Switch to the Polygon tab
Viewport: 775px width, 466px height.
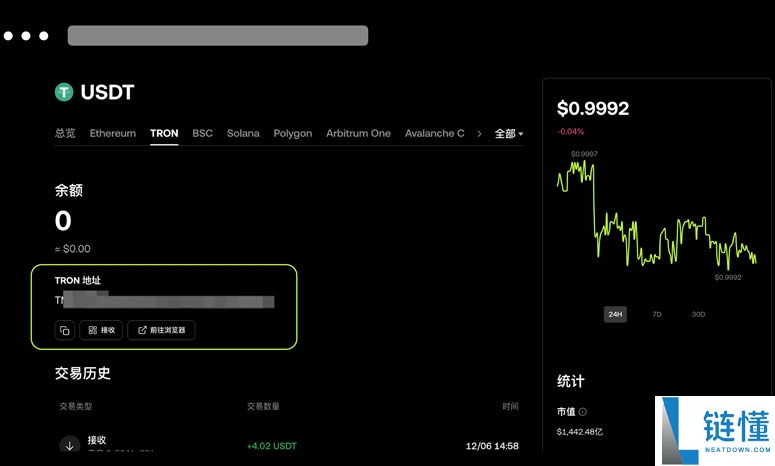293,133
